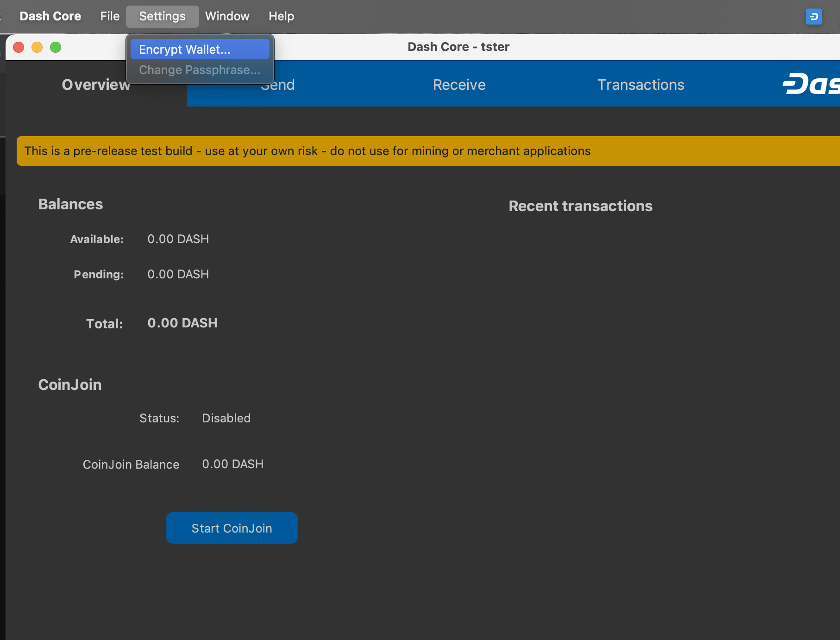Maximize the window with the green button
Image resolution: width=840 pixels, height=640 pixels.
pyautogui.click(x=56, y=47)
